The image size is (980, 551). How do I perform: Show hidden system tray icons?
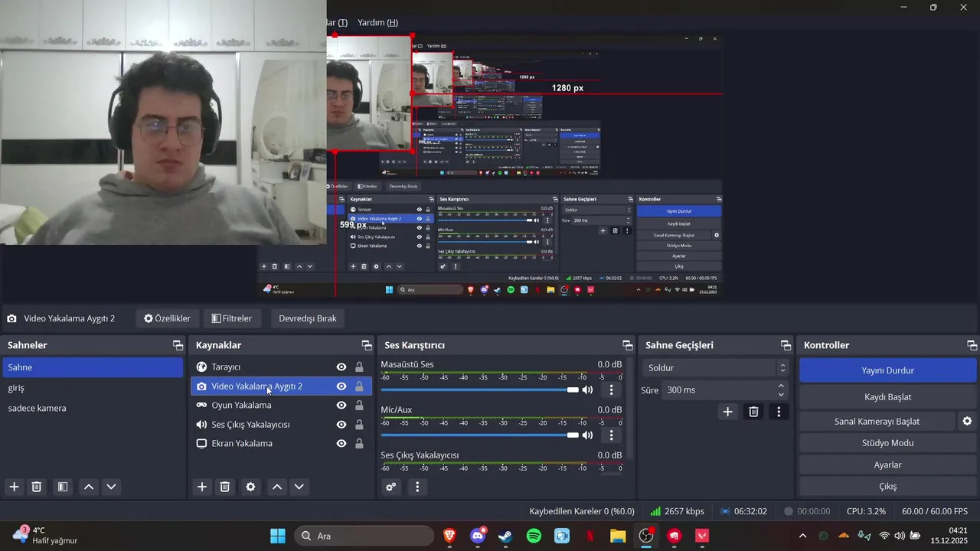click(802, 536)
